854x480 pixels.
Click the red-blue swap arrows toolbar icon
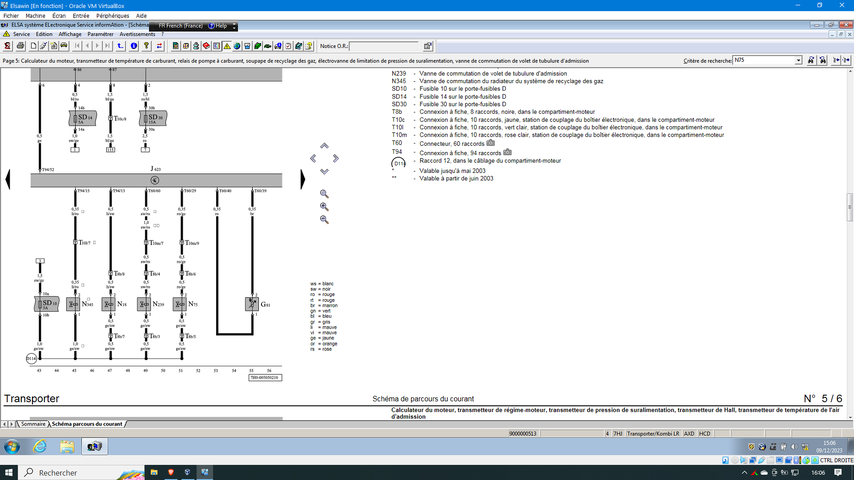(x=159, y=46)
